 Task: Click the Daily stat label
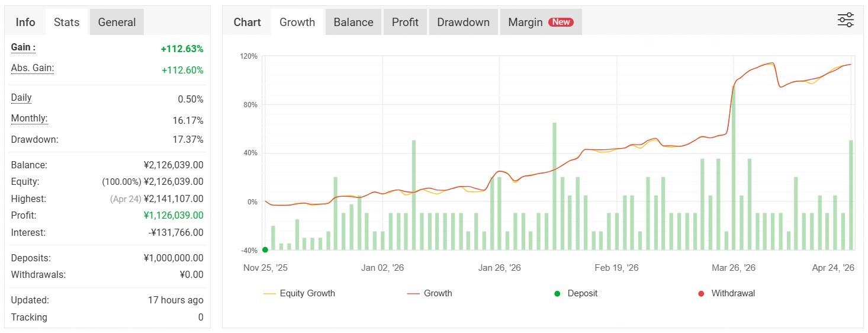point(21,98)
